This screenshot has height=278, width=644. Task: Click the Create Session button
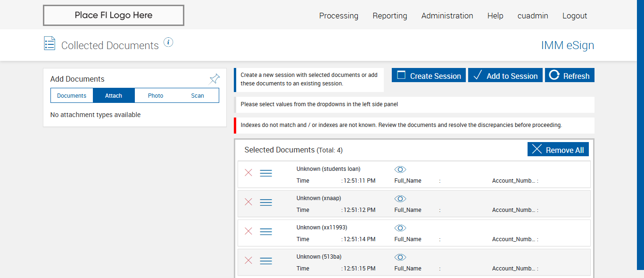tap(429, 76)
